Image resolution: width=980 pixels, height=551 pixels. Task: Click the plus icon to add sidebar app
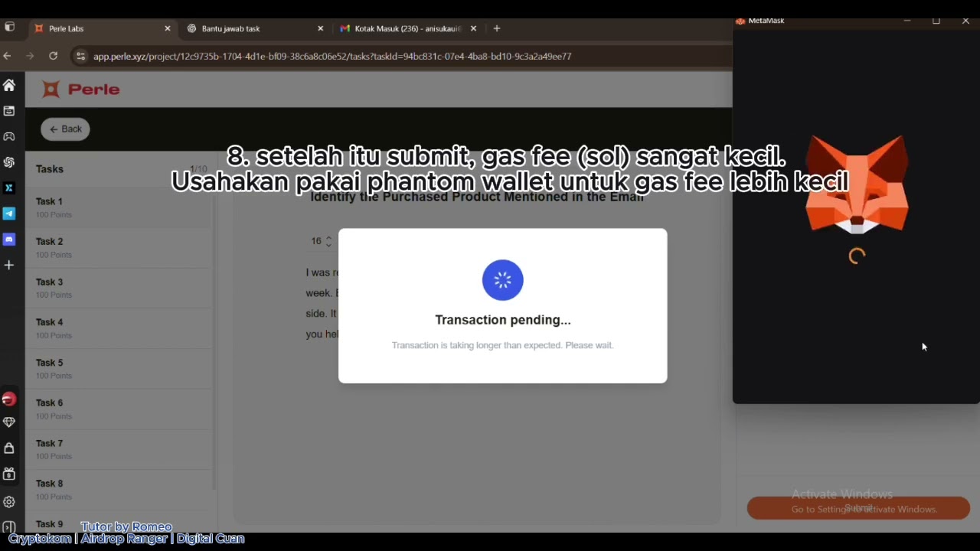[x=9, y=265]
